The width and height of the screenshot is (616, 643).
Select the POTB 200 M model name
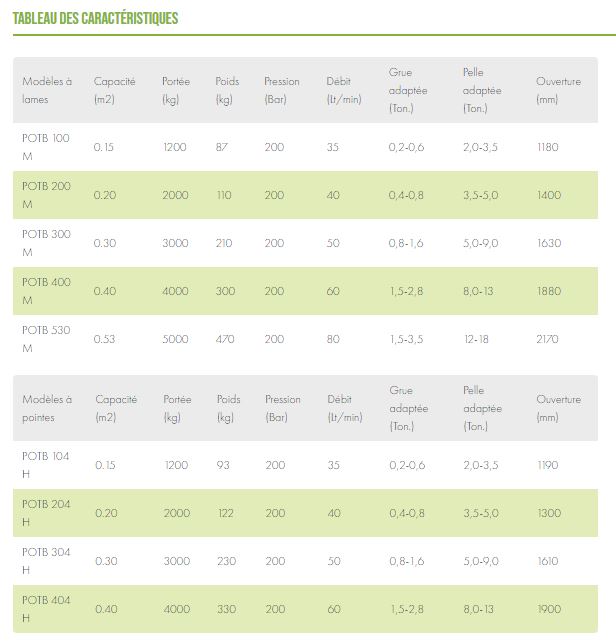click(x=46, y=195)
